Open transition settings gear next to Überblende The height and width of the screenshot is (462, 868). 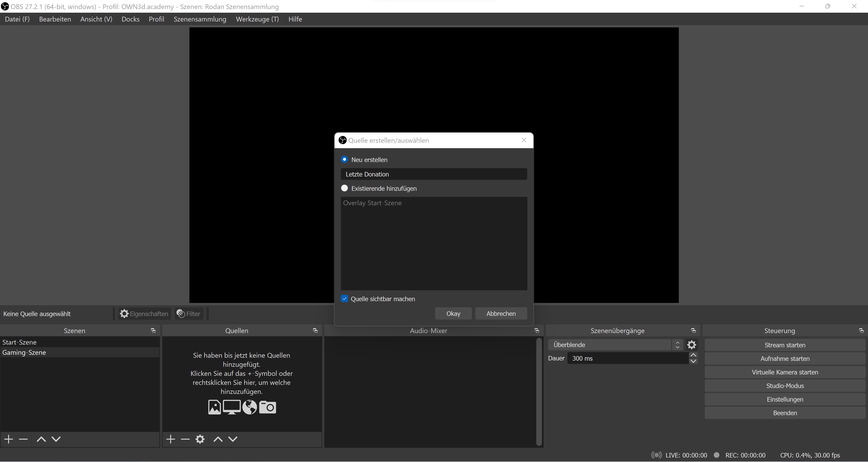pyautogui.click(x=691, y=345)
